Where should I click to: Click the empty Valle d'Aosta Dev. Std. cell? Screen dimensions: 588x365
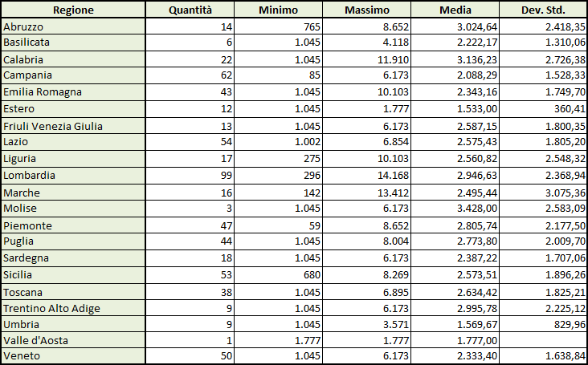(x=543, y=340)
